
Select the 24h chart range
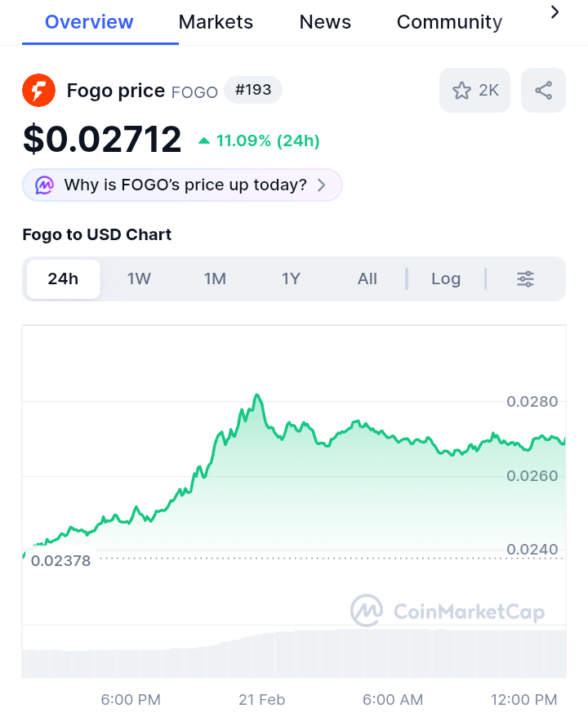[x=63, y=279]
